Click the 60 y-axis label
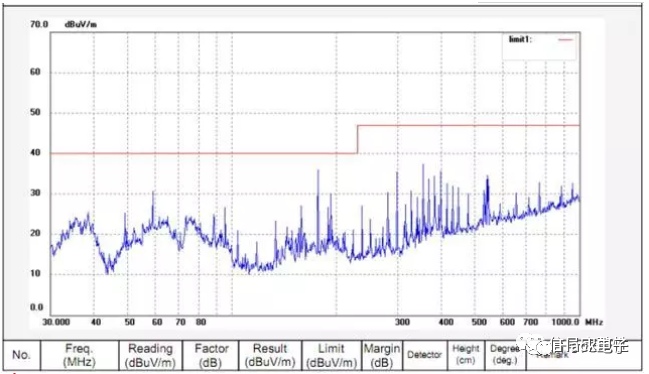The height and width of the screenshot is (374, 649). [36, 72]
